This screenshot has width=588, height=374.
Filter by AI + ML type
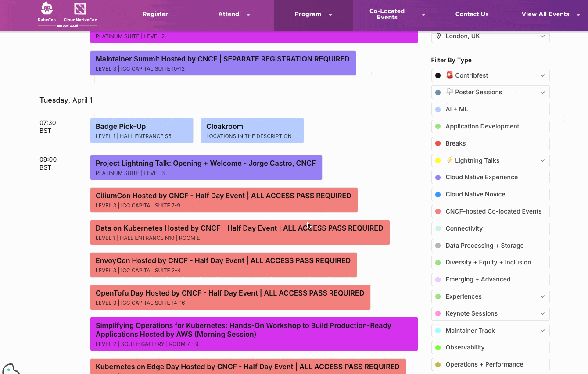[x=490, y=109]
